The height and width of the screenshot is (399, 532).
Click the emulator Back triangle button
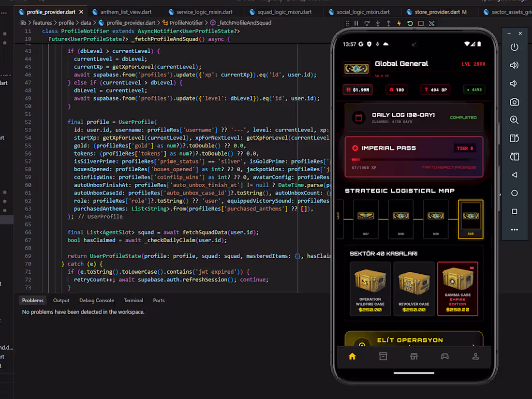point(515,175)
